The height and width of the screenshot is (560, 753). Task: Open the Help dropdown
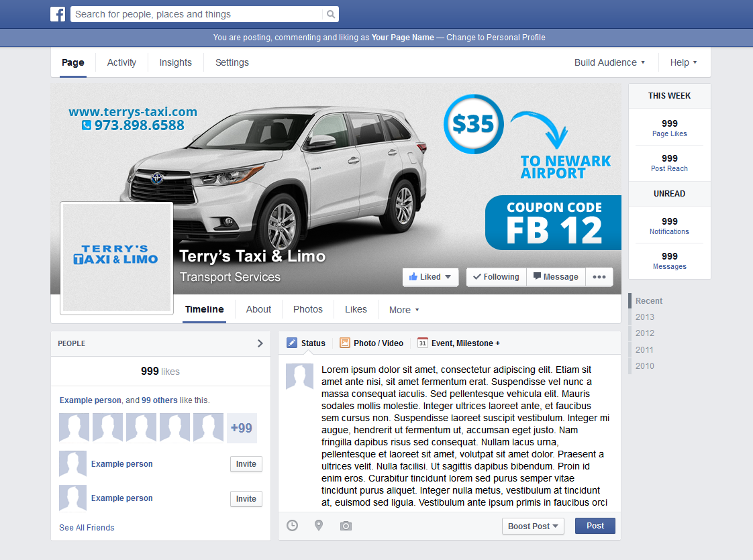tap(683, 62)
